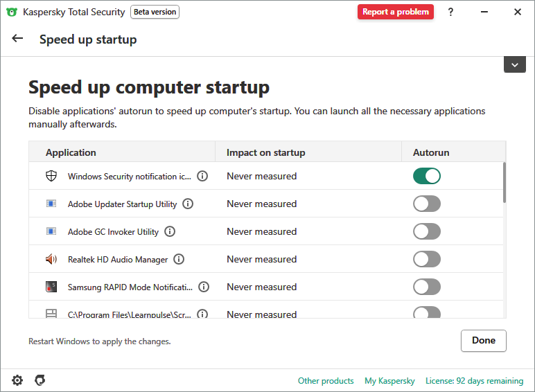Image resolution: width=535 pixels, height=392 pixels.
Task: Show info for Adobe Updater Startup Utility
Action: point(188,204)
